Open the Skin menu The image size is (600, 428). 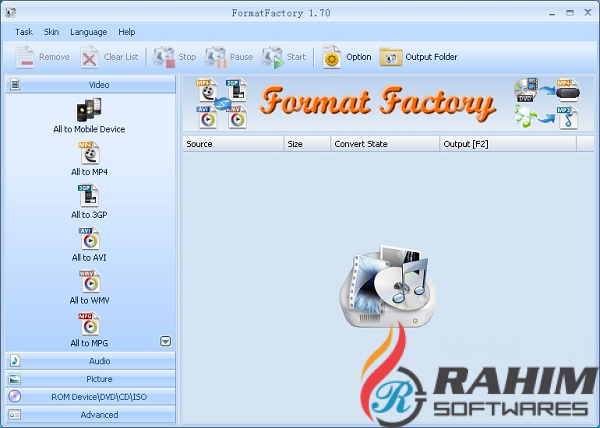tap(51, 32)
